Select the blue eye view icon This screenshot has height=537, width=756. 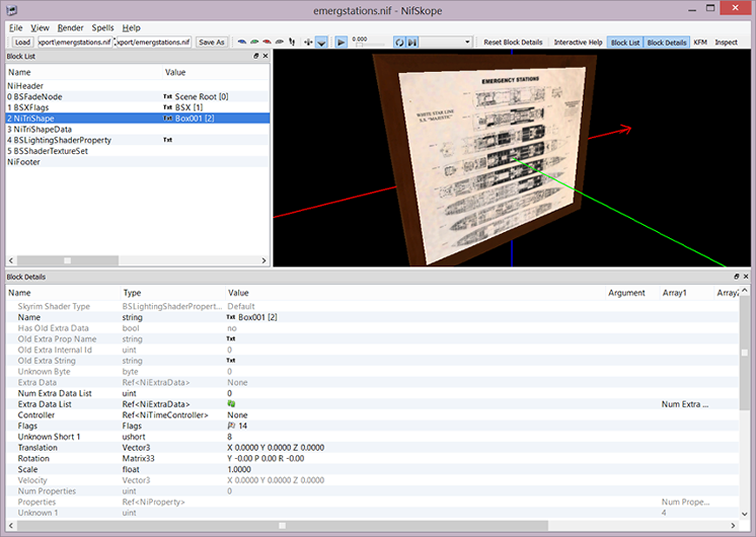pos(242,42)
